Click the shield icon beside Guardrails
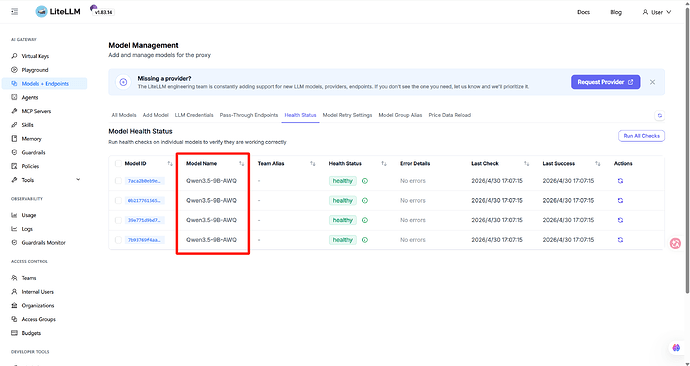 coord(14,153)
